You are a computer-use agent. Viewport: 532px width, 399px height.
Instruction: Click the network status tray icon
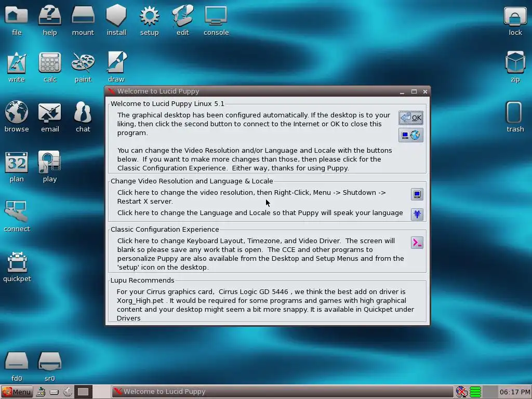tap(461, 392)
